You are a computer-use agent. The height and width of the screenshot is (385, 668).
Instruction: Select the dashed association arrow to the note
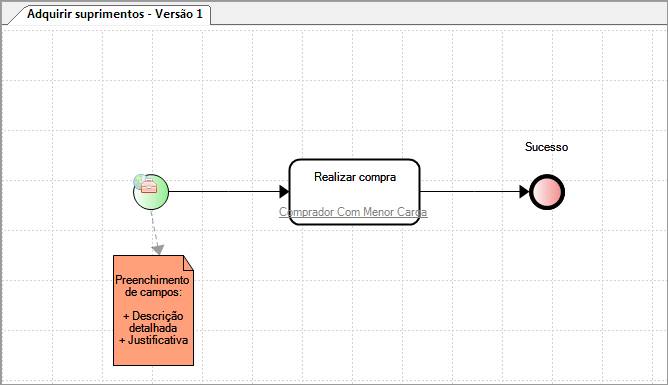pyautogui.click(x=155, y=233)
